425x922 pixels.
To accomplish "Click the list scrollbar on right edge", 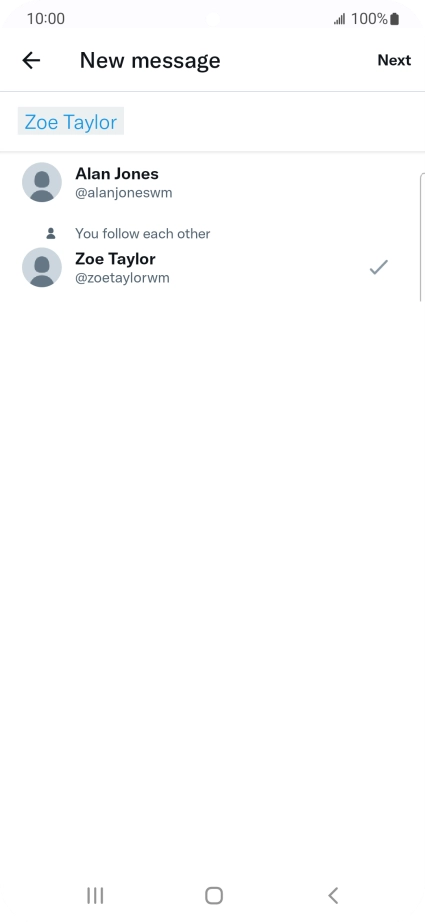I will pyautogui.click(x=422, y=237).
